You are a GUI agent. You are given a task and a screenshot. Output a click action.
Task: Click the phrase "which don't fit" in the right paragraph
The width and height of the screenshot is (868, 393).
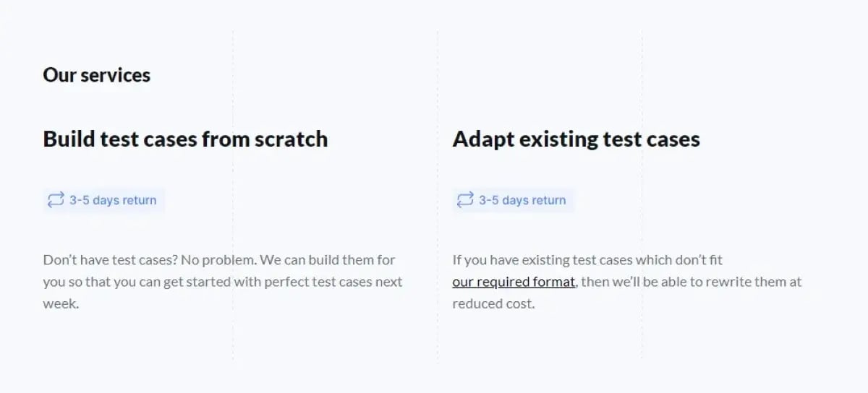(x=679, y=259)
